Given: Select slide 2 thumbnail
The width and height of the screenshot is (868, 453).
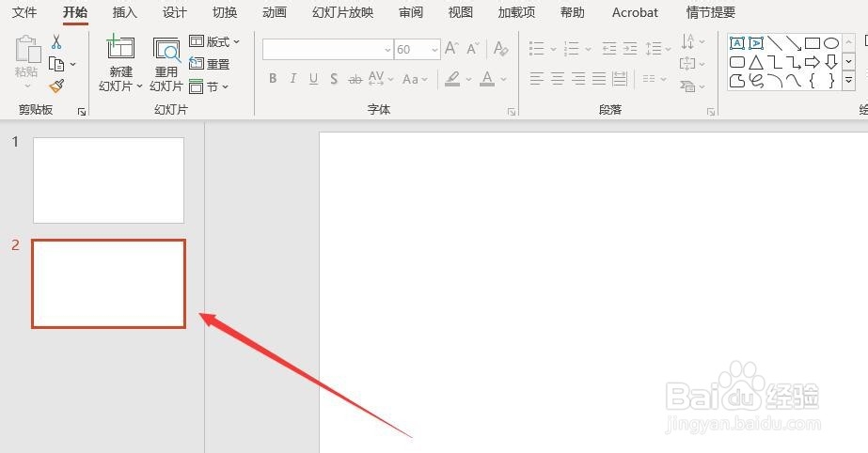Looking at the screenshot, I should pyautogui.click(x=108, y=284).
